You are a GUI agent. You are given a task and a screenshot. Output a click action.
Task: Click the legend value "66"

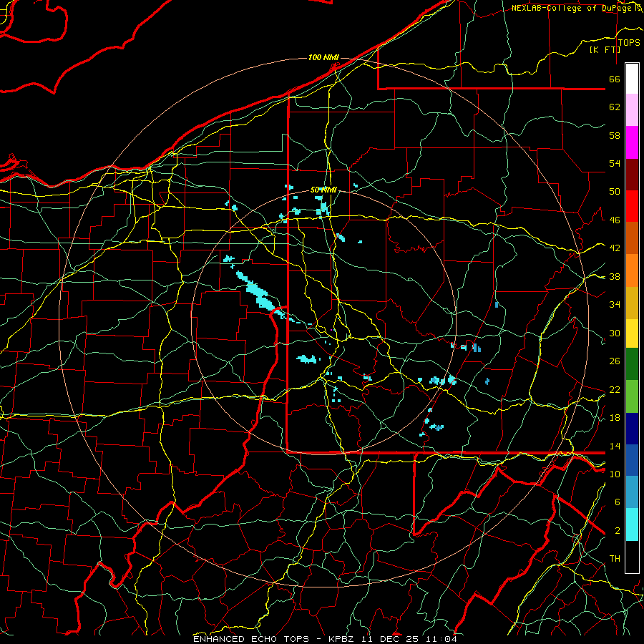[615, 79]
